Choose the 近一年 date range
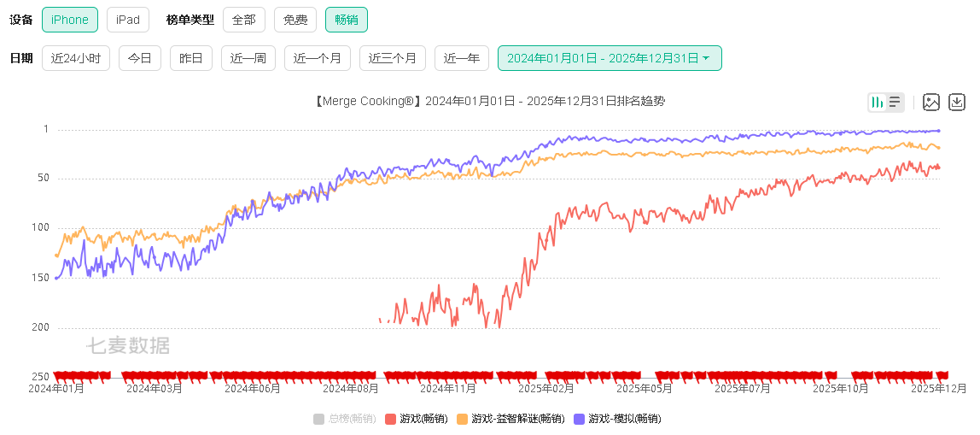 point(461,58)
